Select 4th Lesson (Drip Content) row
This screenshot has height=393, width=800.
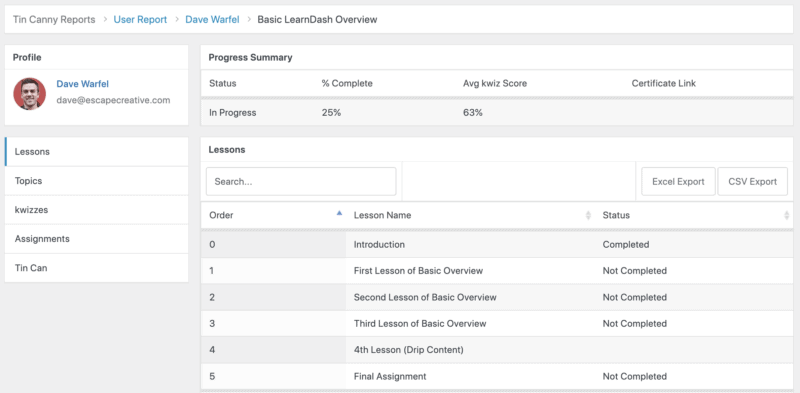pos(497,350)
